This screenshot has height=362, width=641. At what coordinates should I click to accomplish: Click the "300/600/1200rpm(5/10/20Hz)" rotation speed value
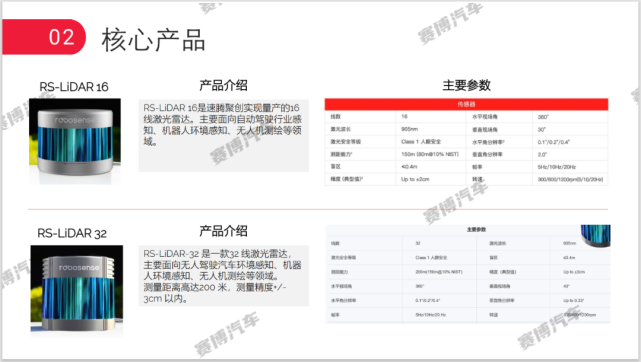(570, 179)
